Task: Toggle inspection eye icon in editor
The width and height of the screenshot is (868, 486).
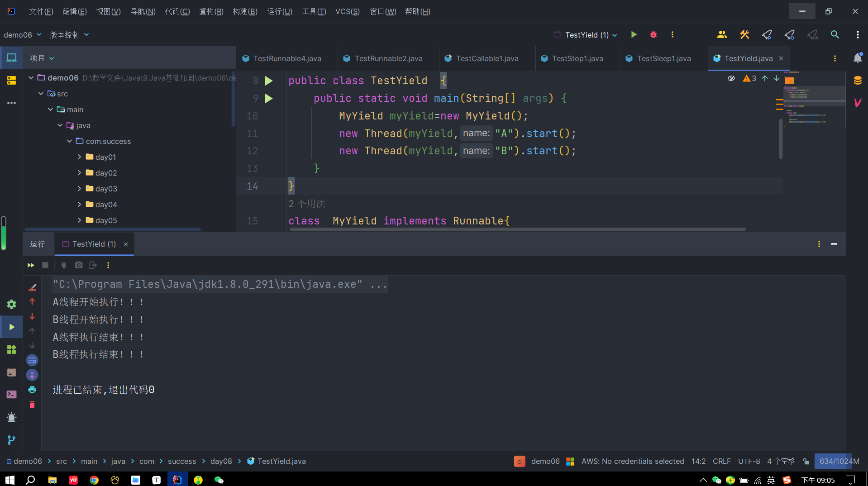Action: click(x=731, y=78)
